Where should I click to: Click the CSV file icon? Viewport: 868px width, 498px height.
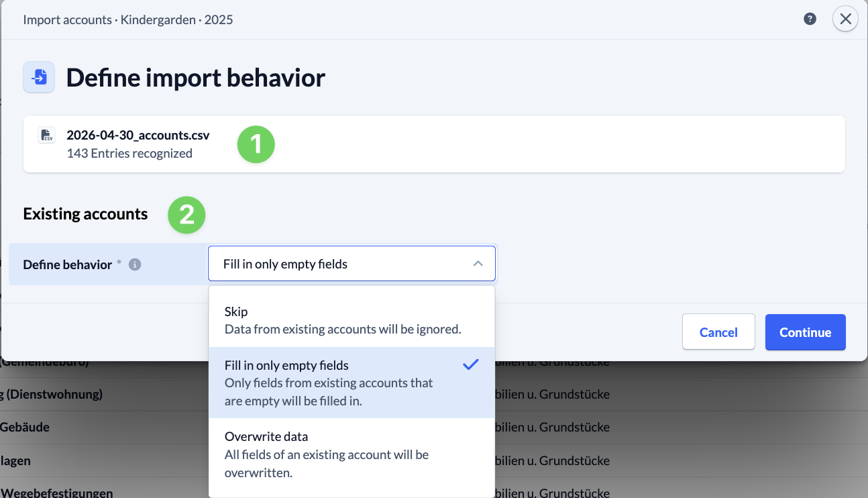point(46,136)
